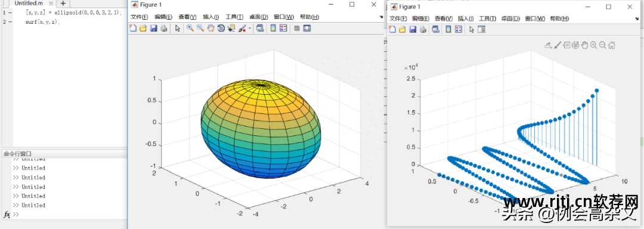The image size is (644, 229).
Task: Open 工具(T) menu in ellipsoid figure window
Action: pos(234,17)
